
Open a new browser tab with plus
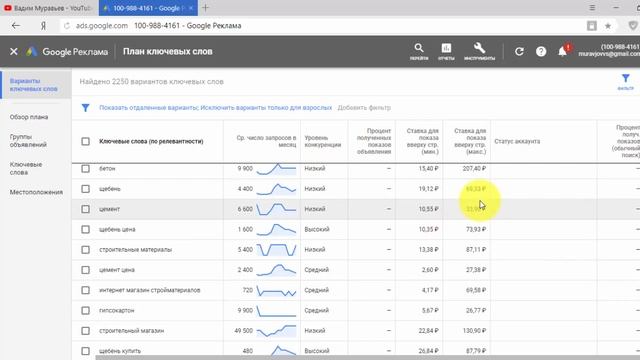coord(205,8)
